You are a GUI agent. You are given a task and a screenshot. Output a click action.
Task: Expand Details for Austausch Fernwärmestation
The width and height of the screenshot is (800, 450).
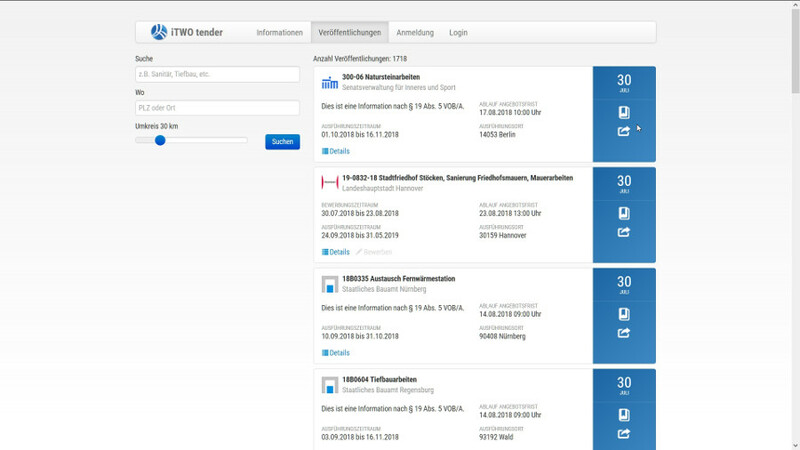(336, 353)
